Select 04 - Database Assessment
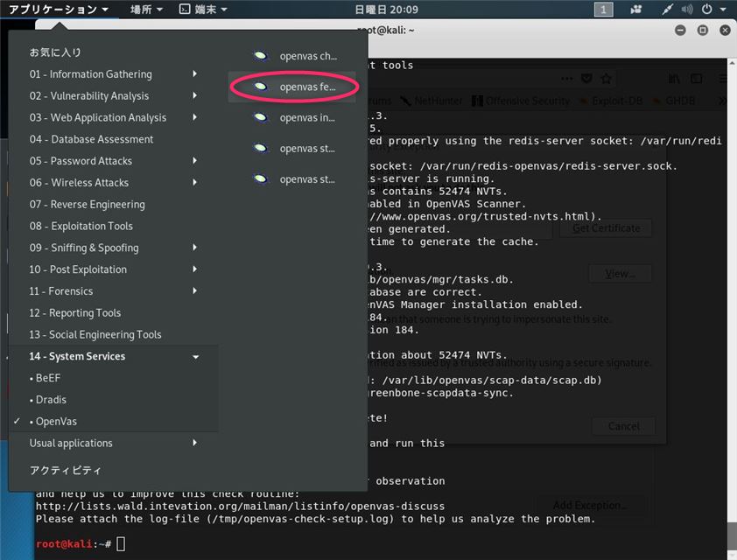Viewport: 737px width, 560px height. click(91, 139)
